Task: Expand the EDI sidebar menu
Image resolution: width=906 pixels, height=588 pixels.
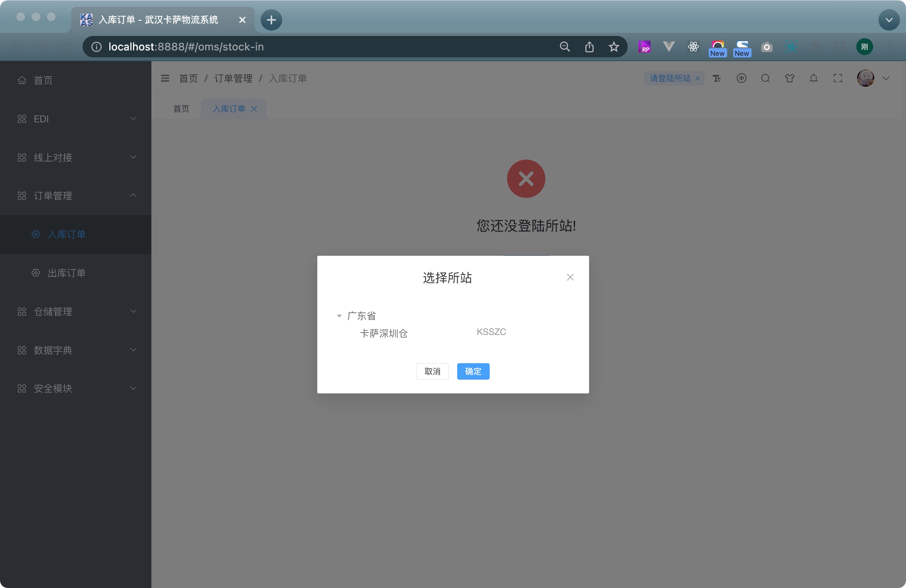Action: (x=76, y=119)
